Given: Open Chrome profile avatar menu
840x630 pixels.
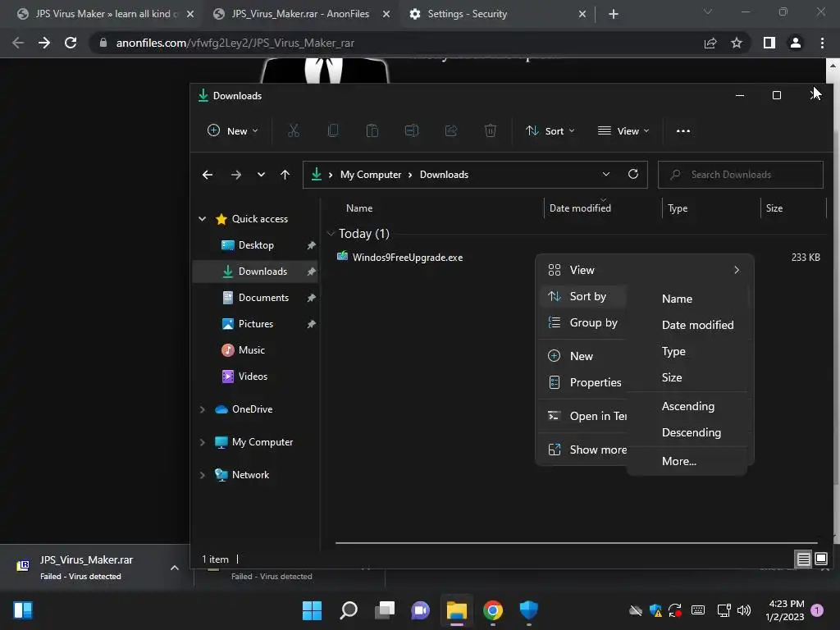Looking at the screenshot, I should (796, 43).
